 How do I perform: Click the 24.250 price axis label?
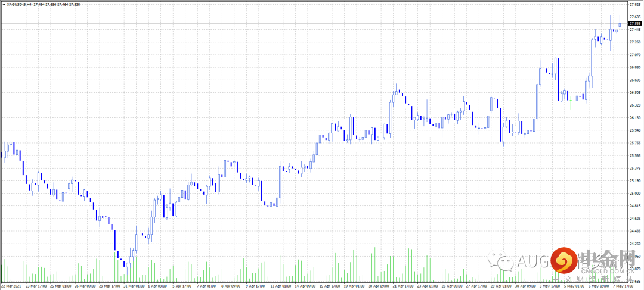(x=635, y=243)
